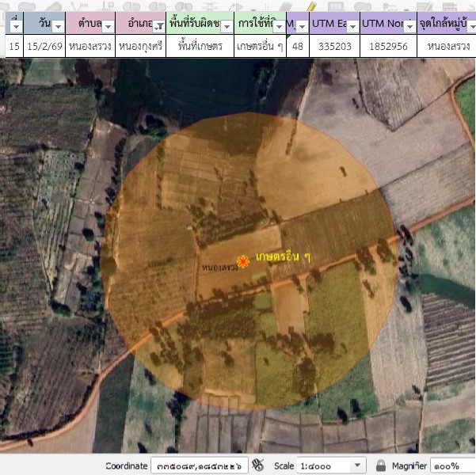The image size is (476, 475).
Task: Open the ตำบล column filter arrow
Action: 108,27
